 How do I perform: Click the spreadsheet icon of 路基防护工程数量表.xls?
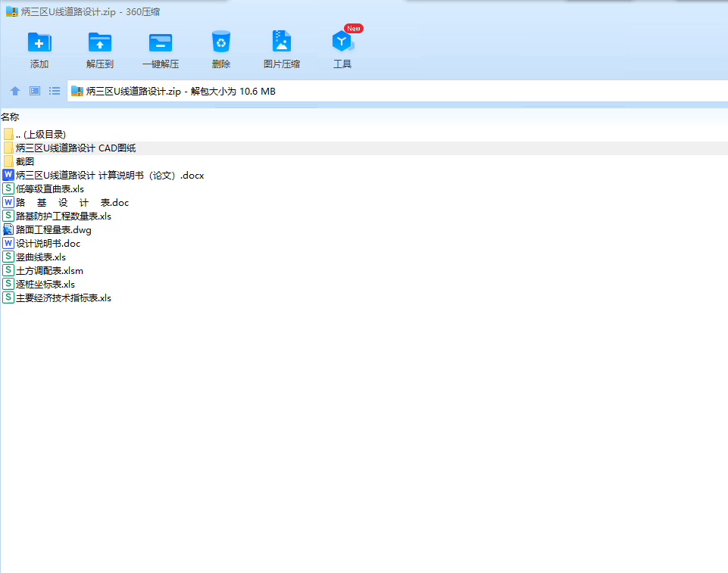[x=8, y=216]
